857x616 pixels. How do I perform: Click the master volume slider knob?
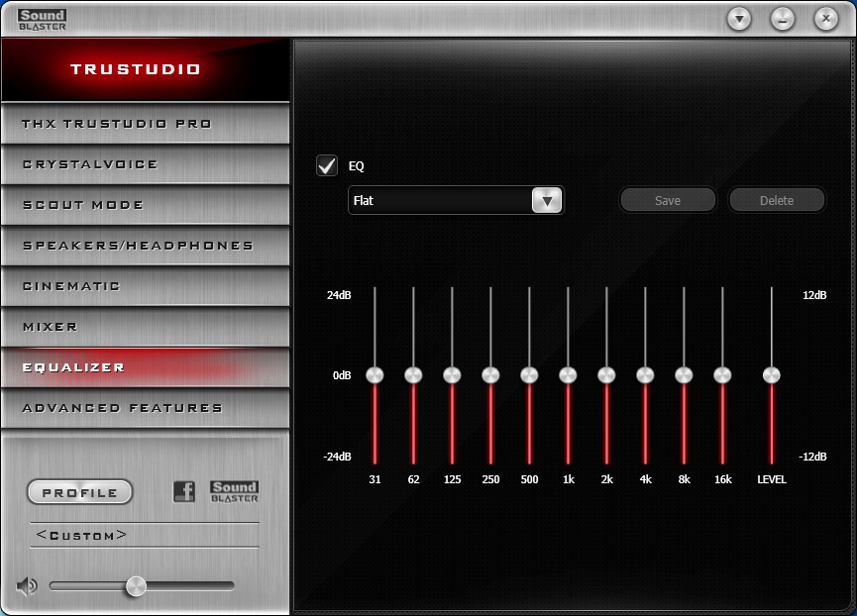point(136,586)
